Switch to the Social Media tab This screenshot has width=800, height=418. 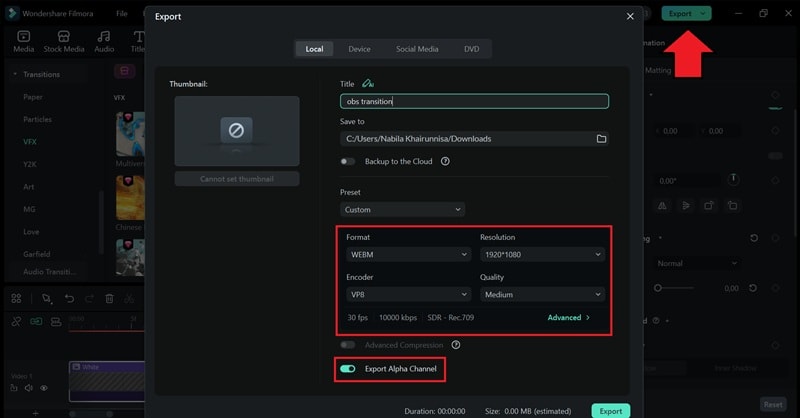[x=417, y=49]
